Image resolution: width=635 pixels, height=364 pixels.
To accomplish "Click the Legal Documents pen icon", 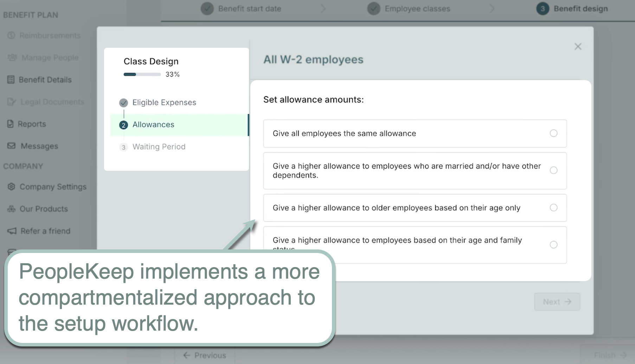I will point(12,102).
